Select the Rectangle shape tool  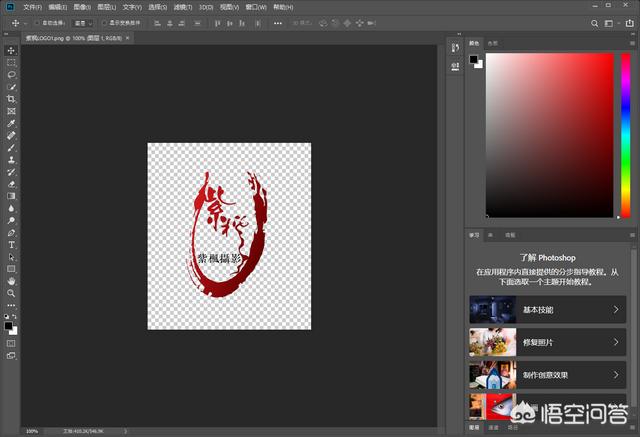click(11, 269)
